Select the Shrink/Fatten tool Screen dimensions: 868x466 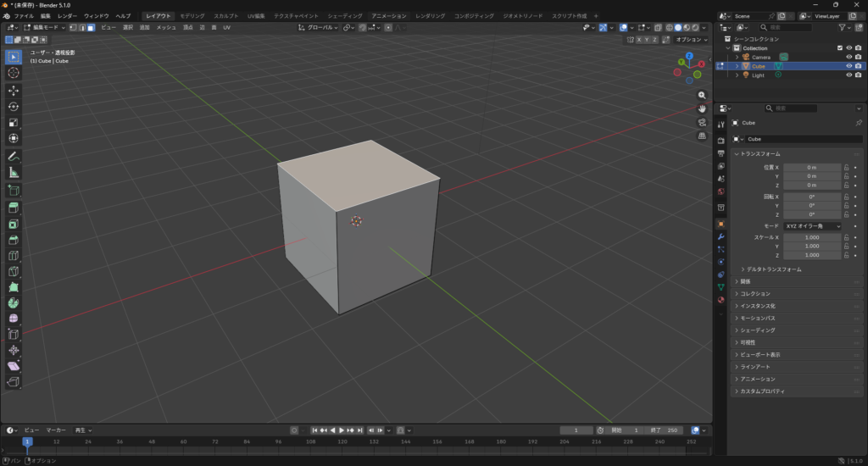(x=14, y=350)
